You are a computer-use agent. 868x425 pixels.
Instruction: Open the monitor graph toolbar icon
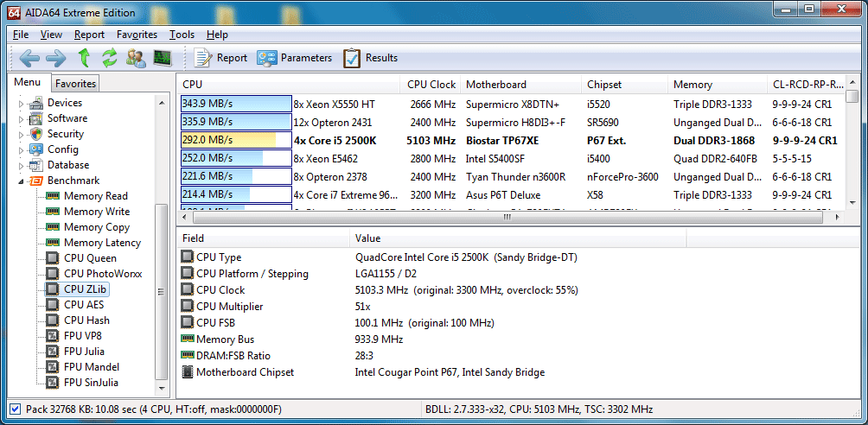163,58
